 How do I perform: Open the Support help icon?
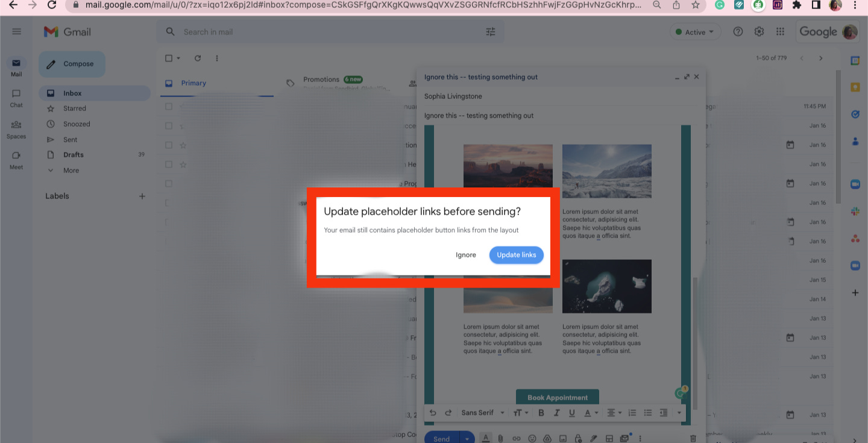738,32
